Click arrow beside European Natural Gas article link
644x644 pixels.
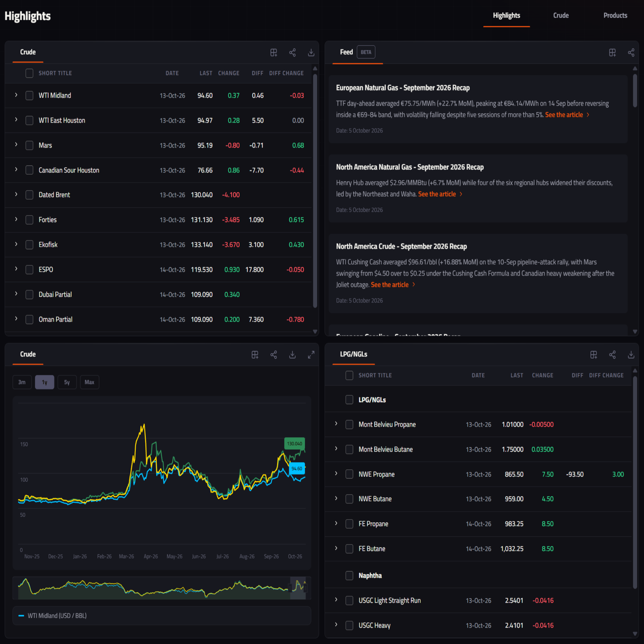(588, 115)
